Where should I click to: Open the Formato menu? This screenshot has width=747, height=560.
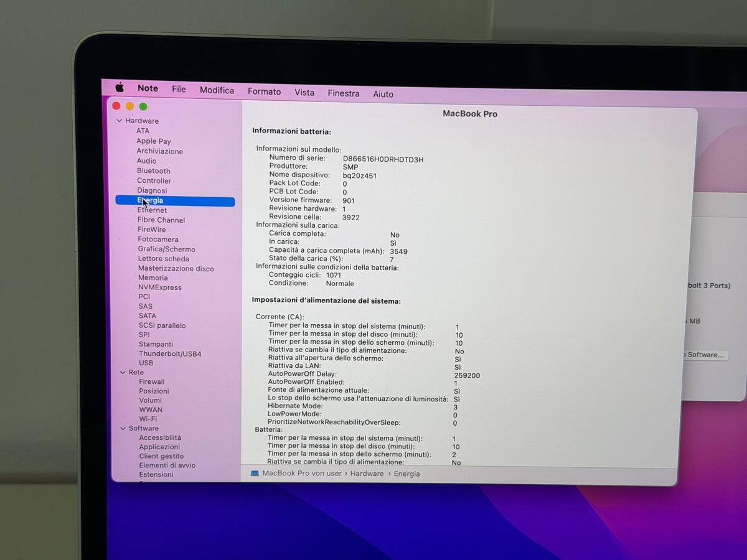click(264, 91)
